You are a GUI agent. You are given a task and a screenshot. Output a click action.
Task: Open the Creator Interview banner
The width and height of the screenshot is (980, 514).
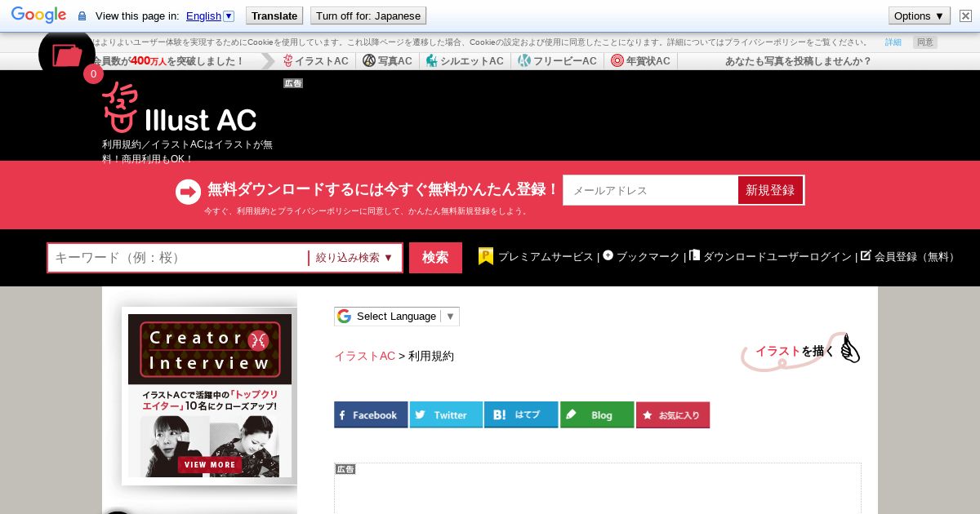point(210,396)
